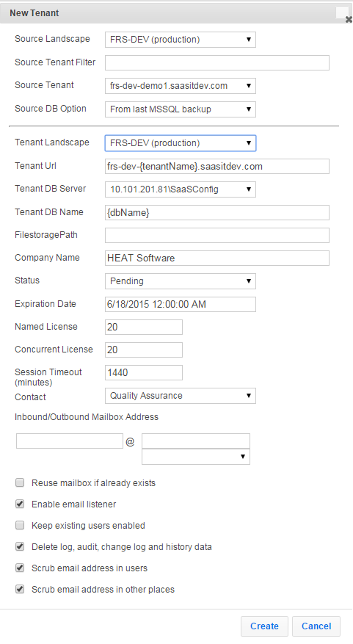
Task: Open the Source DB Option dropdown
Action: click(181, 109)
